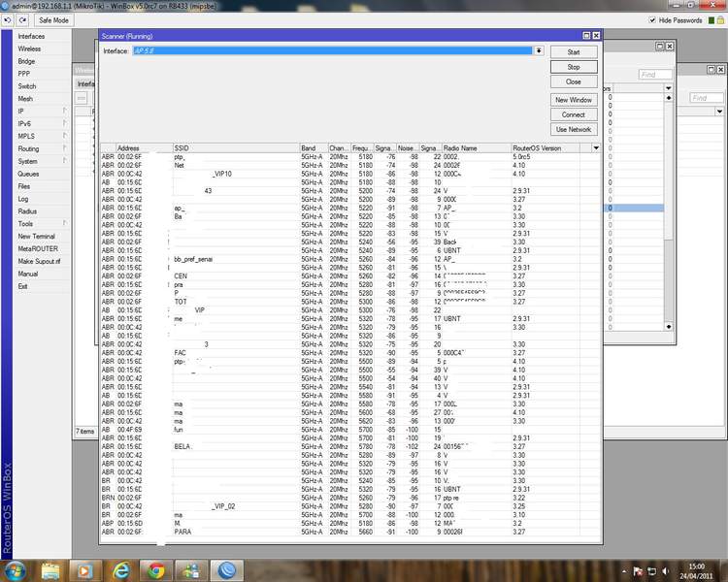Click the Redo arrow in WinBox toolbar

click(22, 20)
